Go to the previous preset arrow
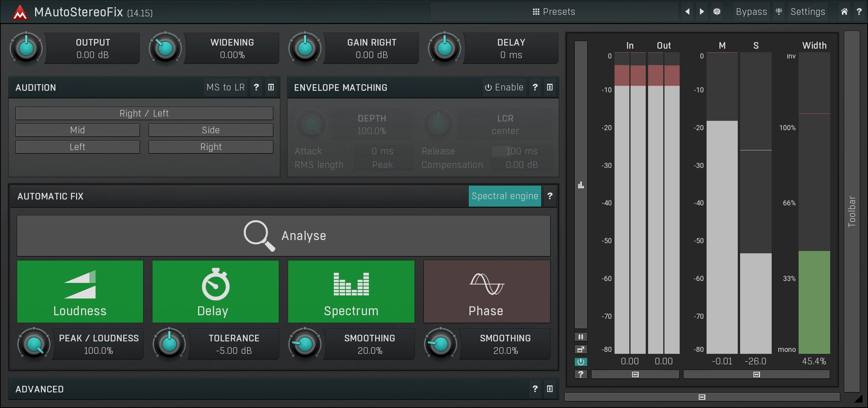Image resolution: width=868 pixels, height=408 pixels. pos(687,12)
